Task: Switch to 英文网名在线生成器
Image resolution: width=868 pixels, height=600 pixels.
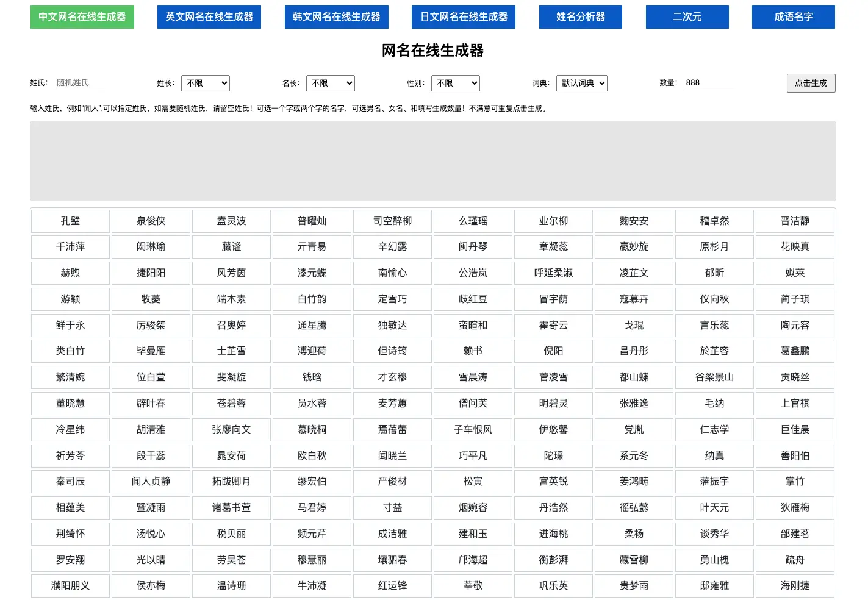Action: (209, 17)
